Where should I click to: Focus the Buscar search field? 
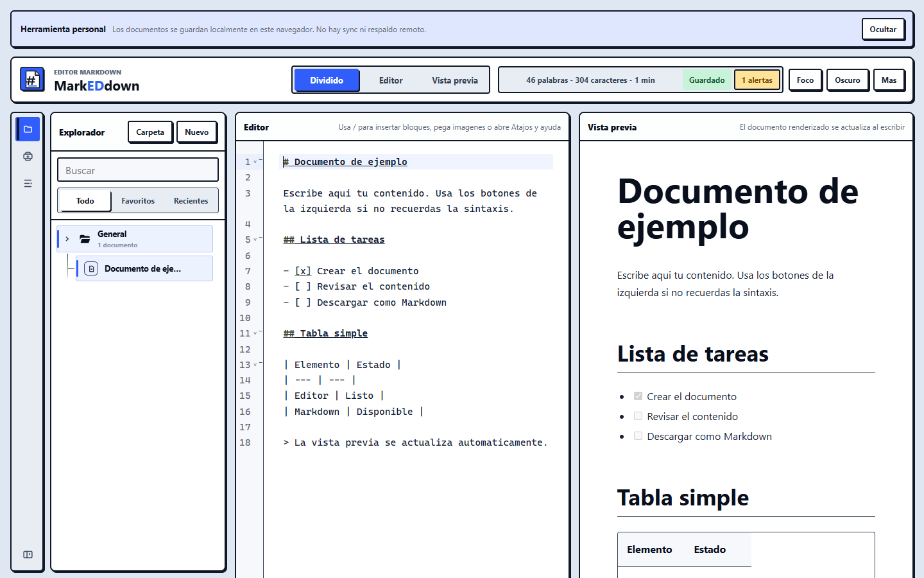point(138,170)
